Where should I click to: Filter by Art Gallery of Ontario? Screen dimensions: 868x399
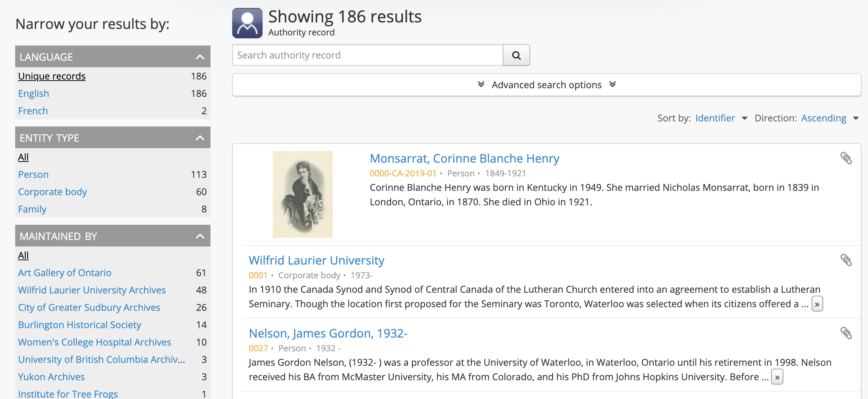(65, 273)
